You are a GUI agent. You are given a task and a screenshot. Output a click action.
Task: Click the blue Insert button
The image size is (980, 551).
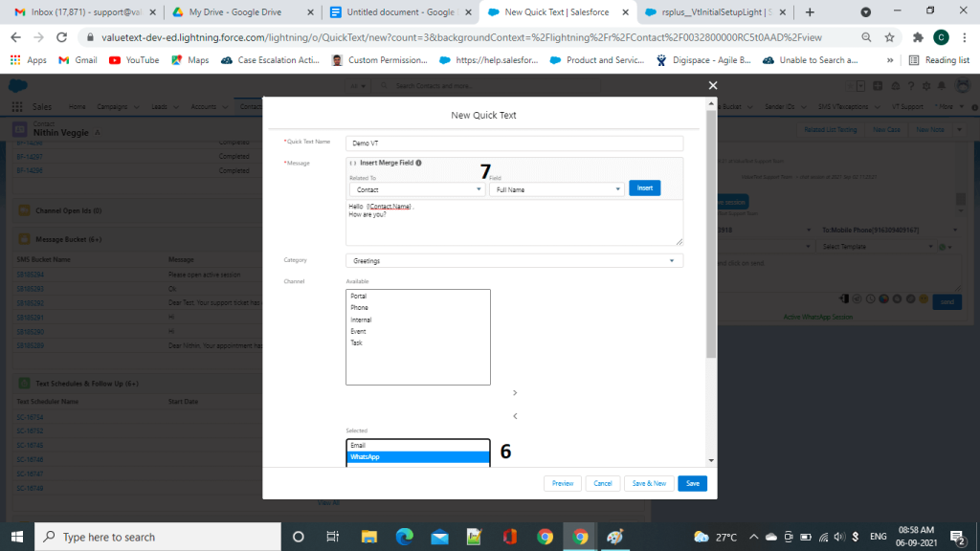[645, 188]
